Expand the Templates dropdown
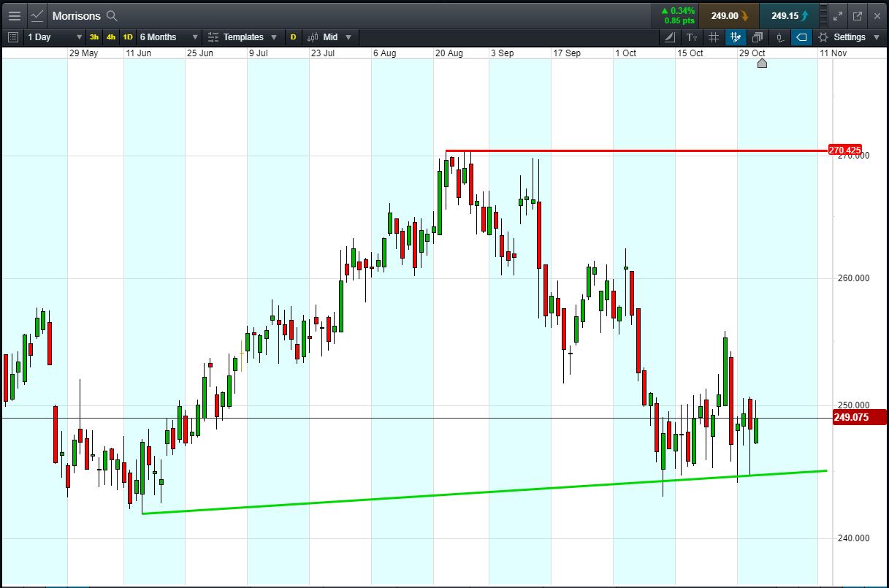889x588 pixels. 243,37
